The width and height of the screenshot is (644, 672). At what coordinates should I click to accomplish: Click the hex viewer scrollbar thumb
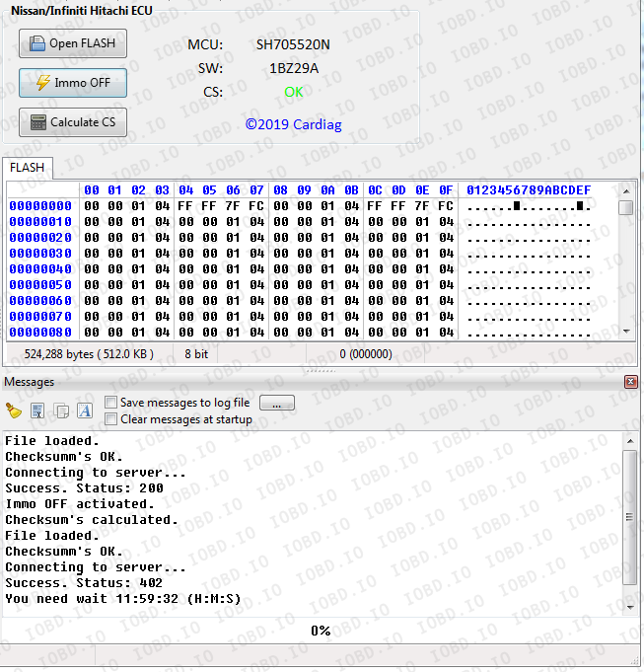coord(626,208)
